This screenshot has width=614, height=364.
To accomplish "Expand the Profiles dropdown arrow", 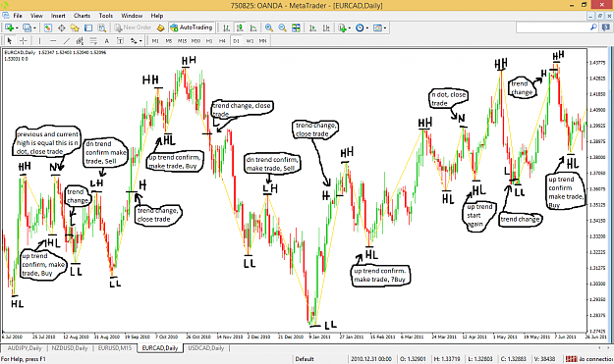I will pos(34,28).
